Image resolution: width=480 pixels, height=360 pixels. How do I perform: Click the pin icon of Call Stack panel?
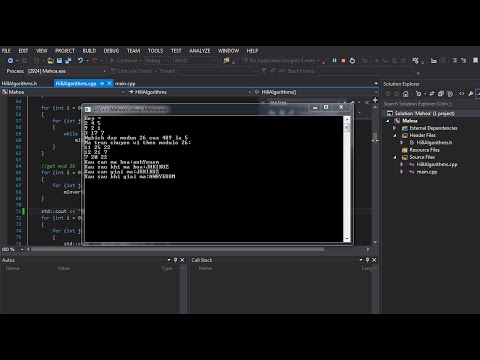367,260
